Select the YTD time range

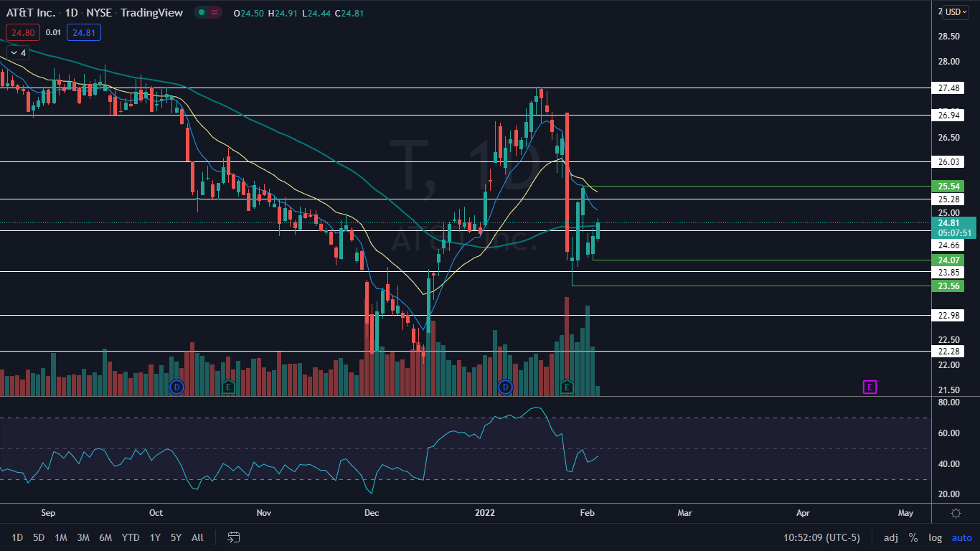131,537
